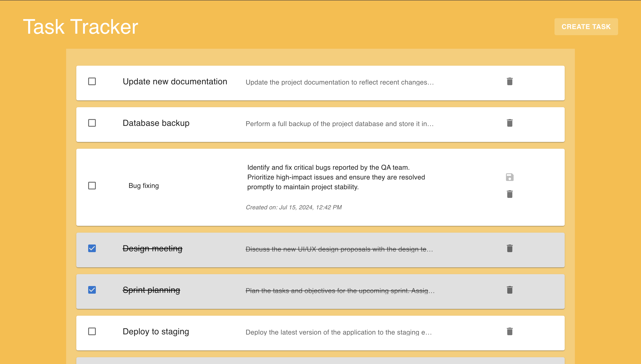The image size is (641, 364).
Task: Delete the Bug fixing task
Action: click(509, 194)
